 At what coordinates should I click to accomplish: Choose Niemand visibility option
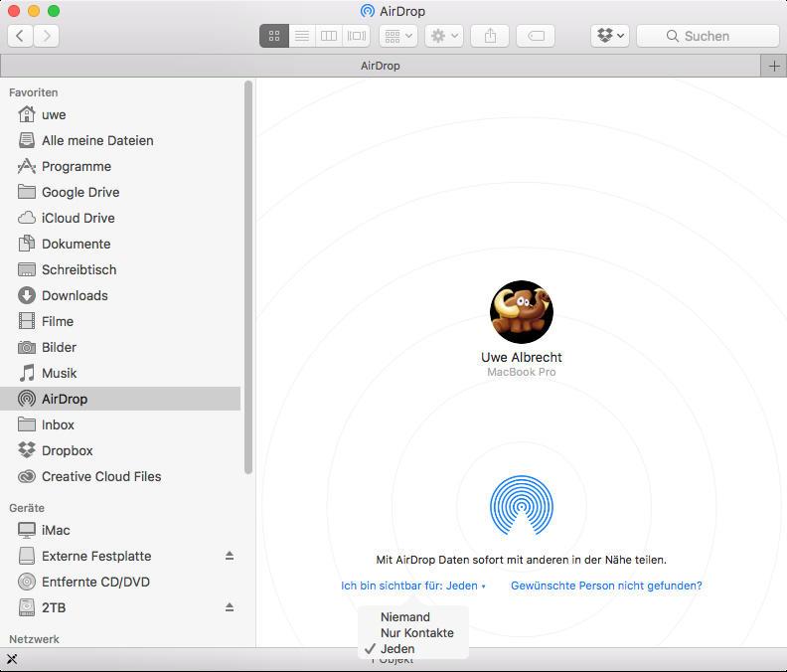[x=413, y=616]
